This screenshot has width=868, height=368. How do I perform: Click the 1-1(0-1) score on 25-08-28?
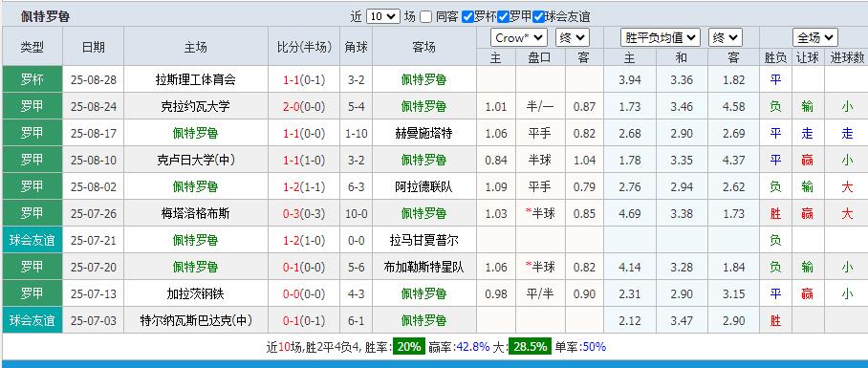[x=304, y=79]
